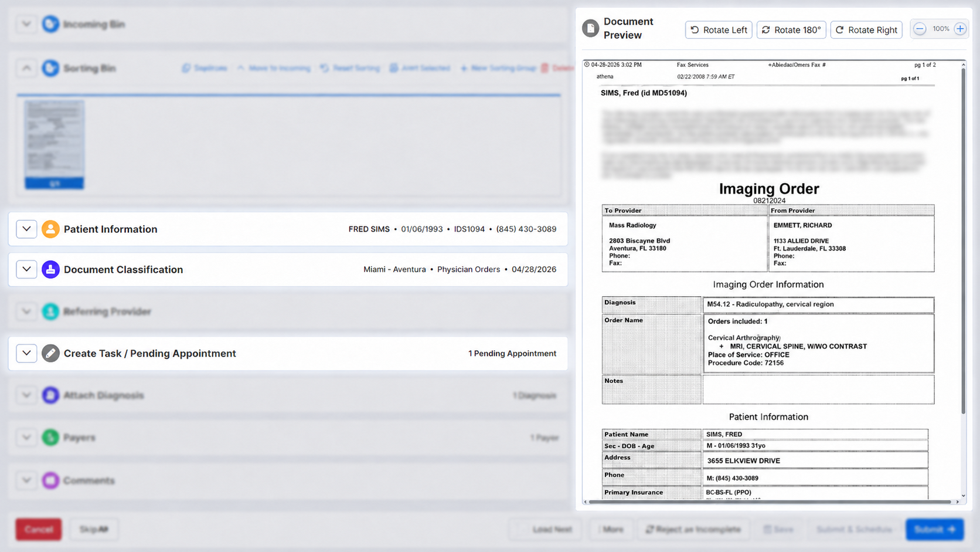This screenshot has width=980, height=552.
Task: Click the Patient Information person icon
Action: coord(50,229)
